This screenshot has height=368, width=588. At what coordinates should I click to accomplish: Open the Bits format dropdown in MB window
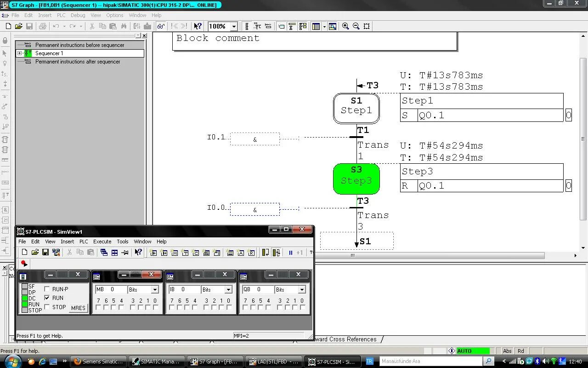tap(155, 289)
